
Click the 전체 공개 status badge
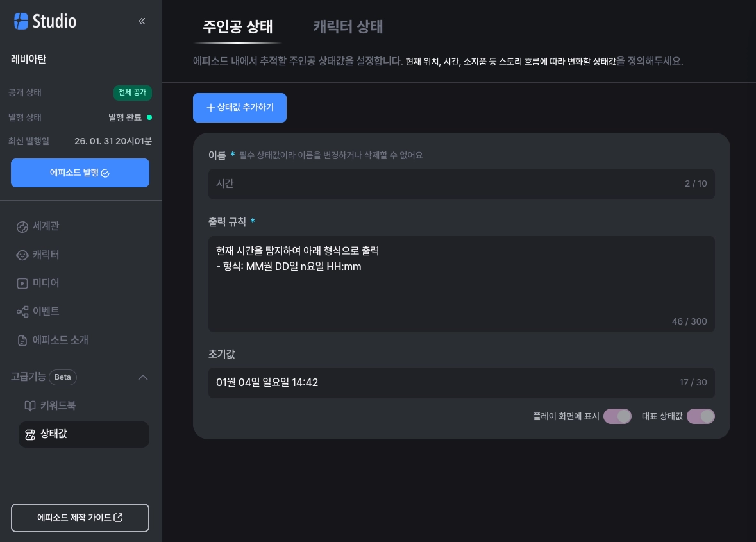tap(133, 92)
